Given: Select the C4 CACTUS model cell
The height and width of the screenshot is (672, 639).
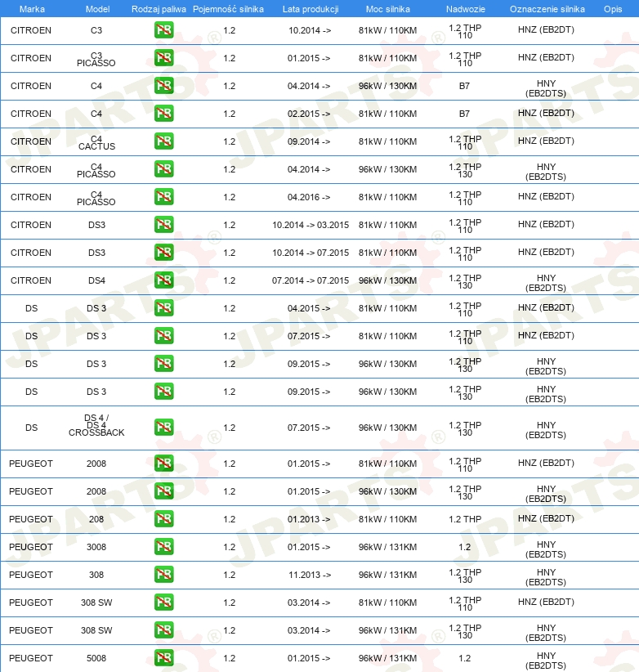Looking at the screenshot, I should [x=96, y=143].
